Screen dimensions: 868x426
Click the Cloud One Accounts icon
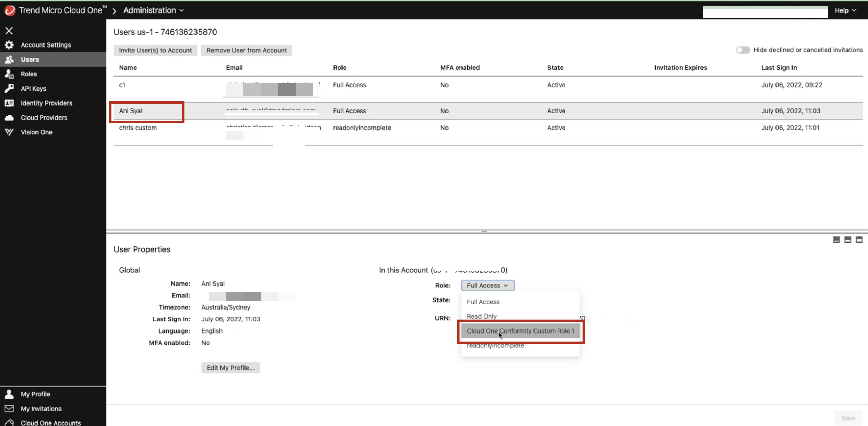pos(9,423)
